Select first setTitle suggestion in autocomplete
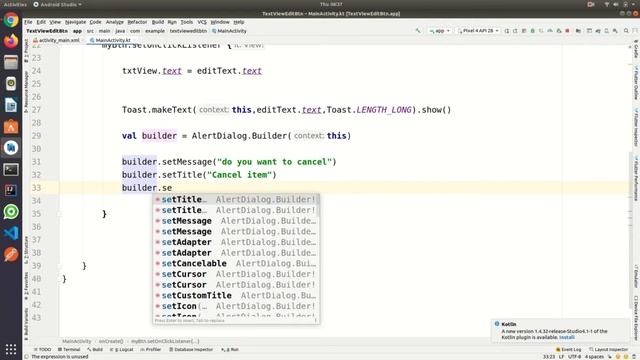This screenshot has height=360, width=640. coord(236,200)
